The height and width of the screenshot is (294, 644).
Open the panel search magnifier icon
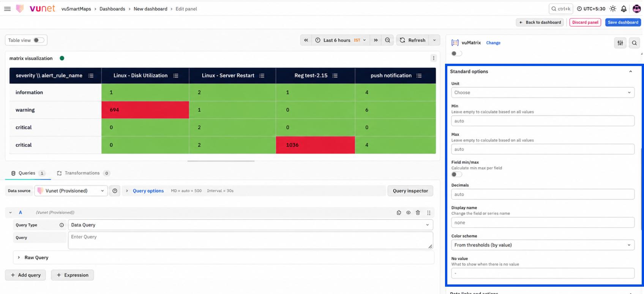[x=634, y=43]
